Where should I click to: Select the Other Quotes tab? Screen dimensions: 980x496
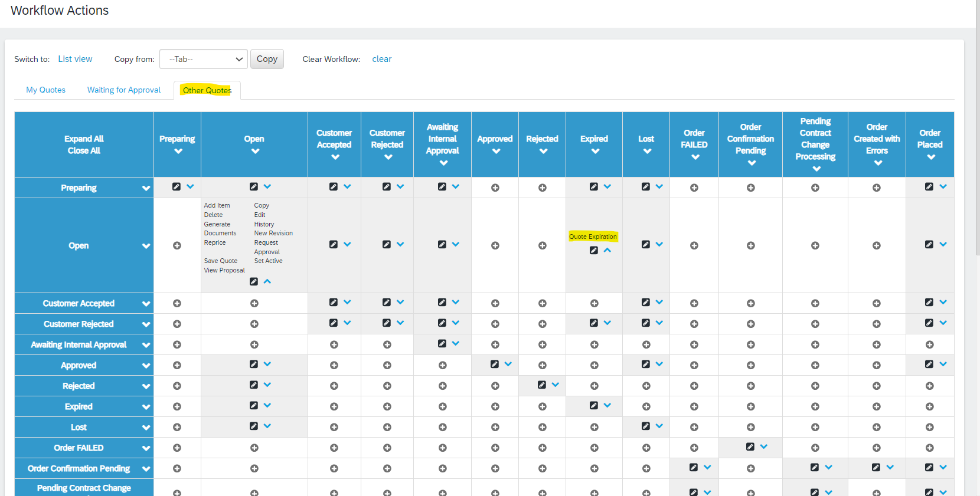[207, 90]
